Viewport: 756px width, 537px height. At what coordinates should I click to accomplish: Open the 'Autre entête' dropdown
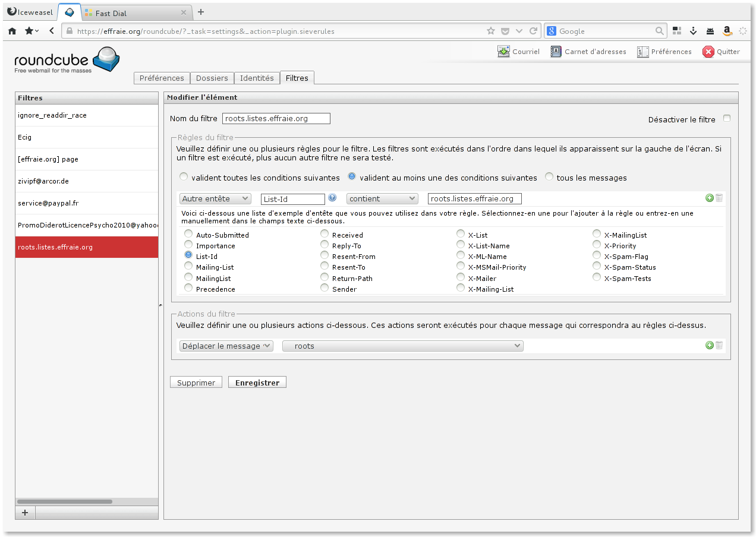coord(215,198)
